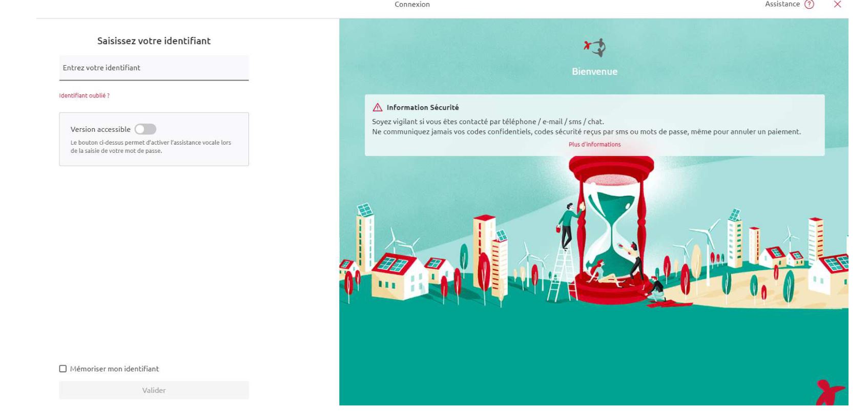Click the Assistance text link

782,5
